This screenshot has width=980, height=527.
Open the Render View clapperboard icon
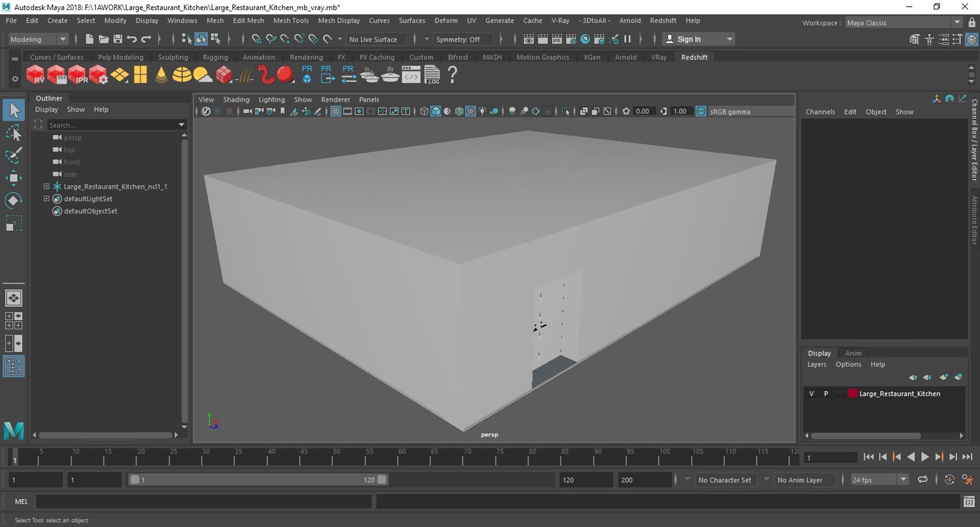[x=529, y=39]
